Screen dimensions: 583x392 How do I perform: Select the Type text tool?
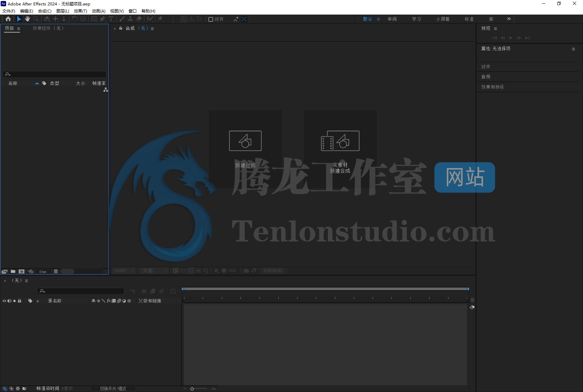(x=111, y=19)
